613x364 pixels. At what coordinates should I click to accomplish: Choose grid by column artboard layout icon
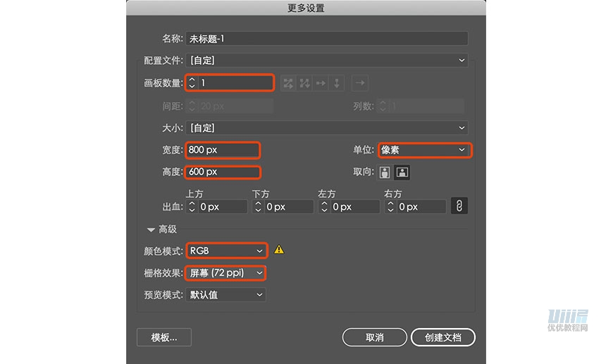[x=304, y=83]
